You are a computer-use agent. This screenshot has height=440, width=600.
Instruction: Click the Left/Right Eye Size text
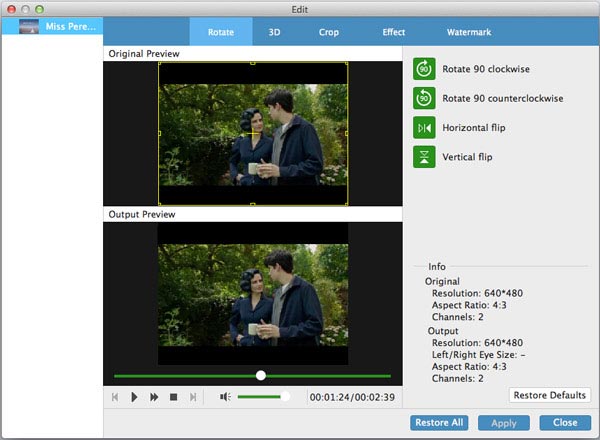coord(478,355)
